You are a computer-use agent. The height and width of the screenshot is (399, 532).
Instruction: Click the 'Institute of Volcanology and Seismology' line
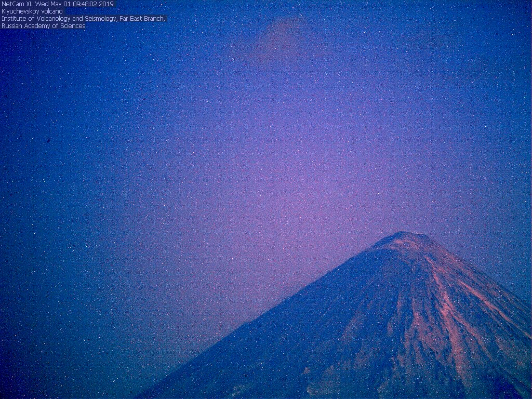pos(84,19)
